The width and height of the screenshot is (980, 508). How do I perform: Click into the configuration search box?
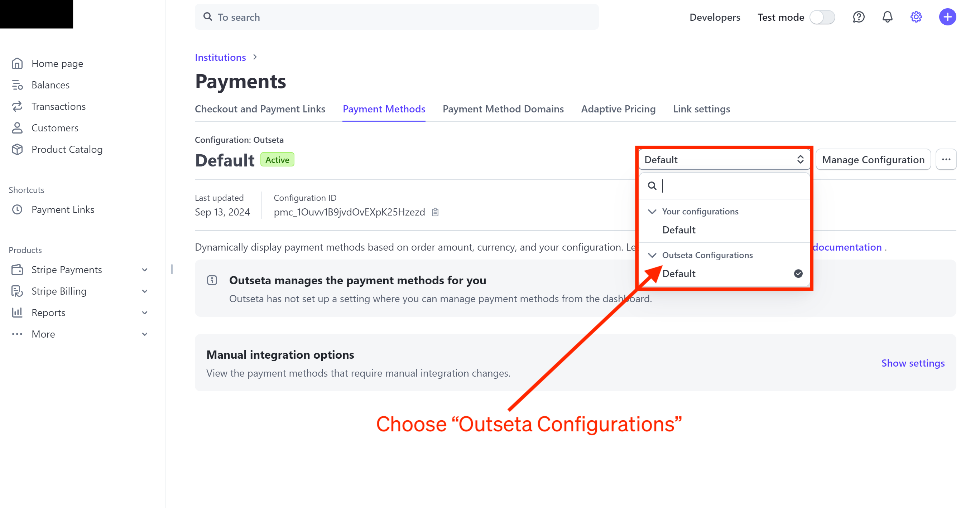click(x=723, y=186)
